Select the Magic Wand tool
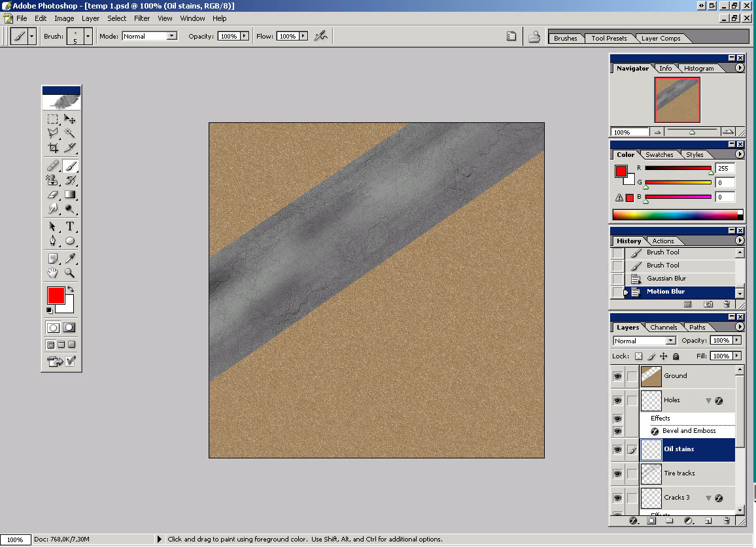 pyautogui.click(x=70, y=133)
